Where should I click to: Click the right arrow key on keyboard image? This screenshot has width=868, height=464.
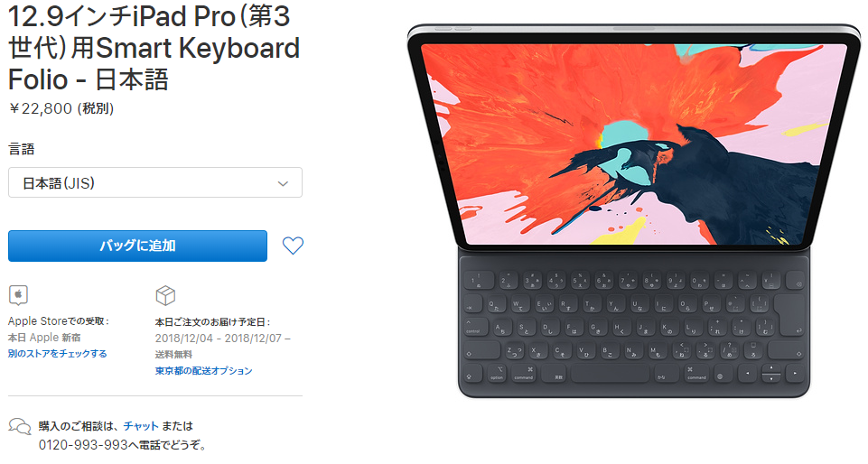click(x=795, y=374)
